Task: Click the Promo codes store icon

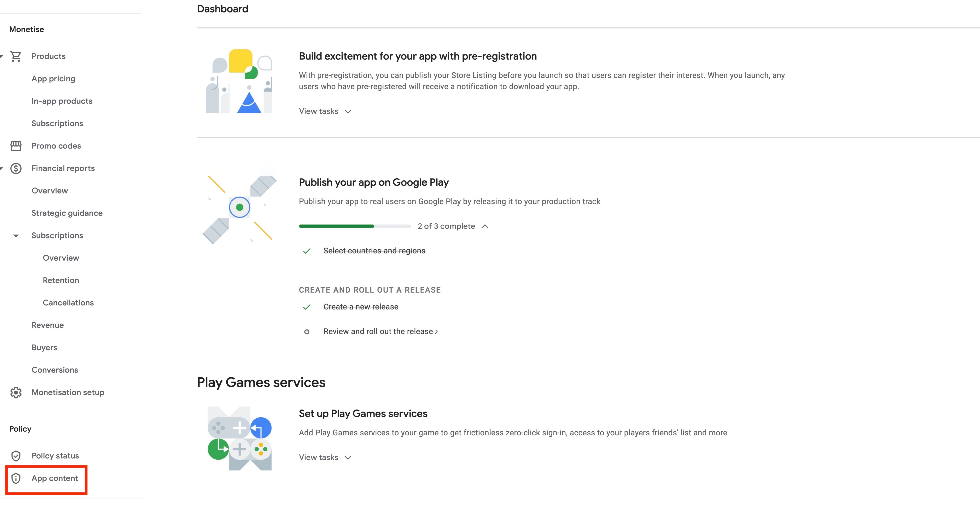Action: [x=16, y=146]
